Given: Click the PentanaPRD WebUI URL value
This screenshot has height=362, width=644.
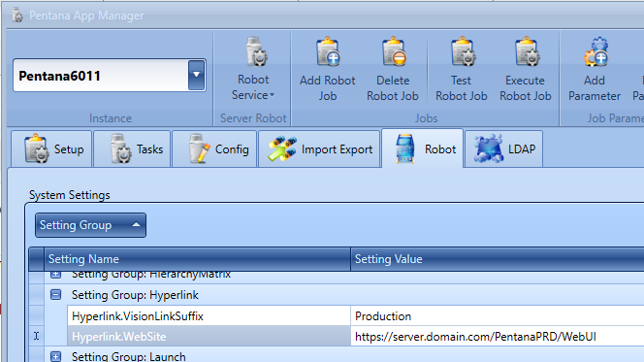Looking at the screenshot, I should [475, 337].
